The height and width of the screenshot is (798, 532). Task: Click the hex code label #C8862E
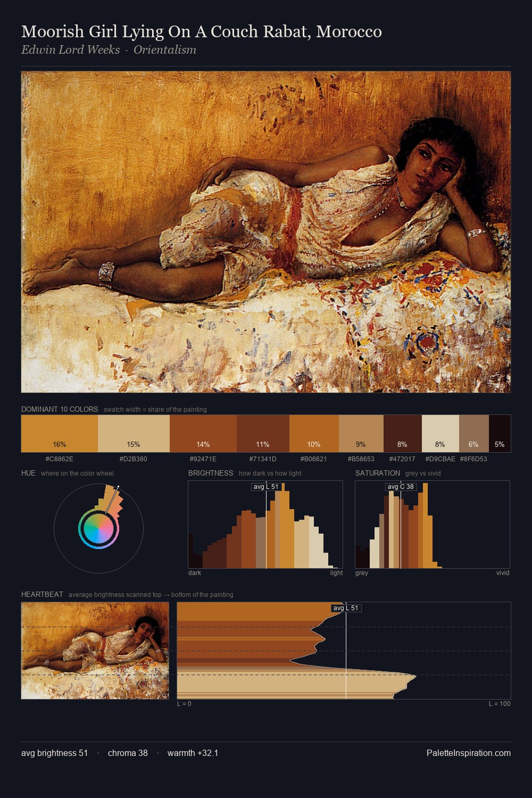(x=60, y=459)
